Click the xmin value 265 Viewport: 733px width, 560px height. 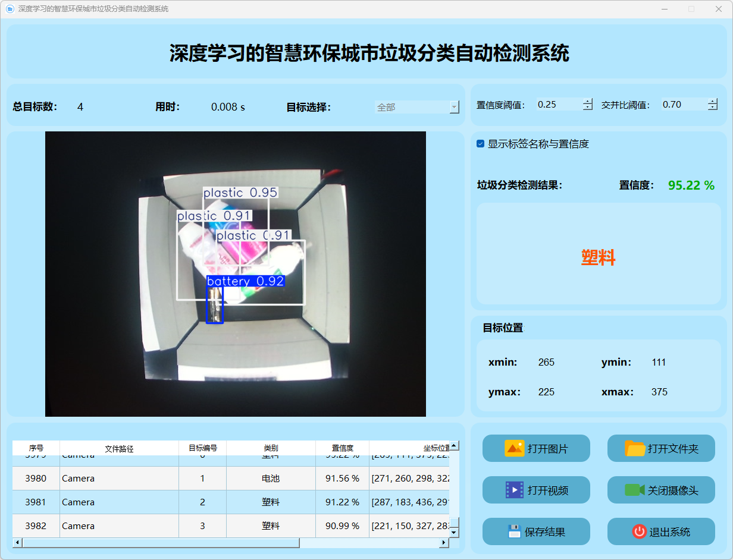point(546,362)
